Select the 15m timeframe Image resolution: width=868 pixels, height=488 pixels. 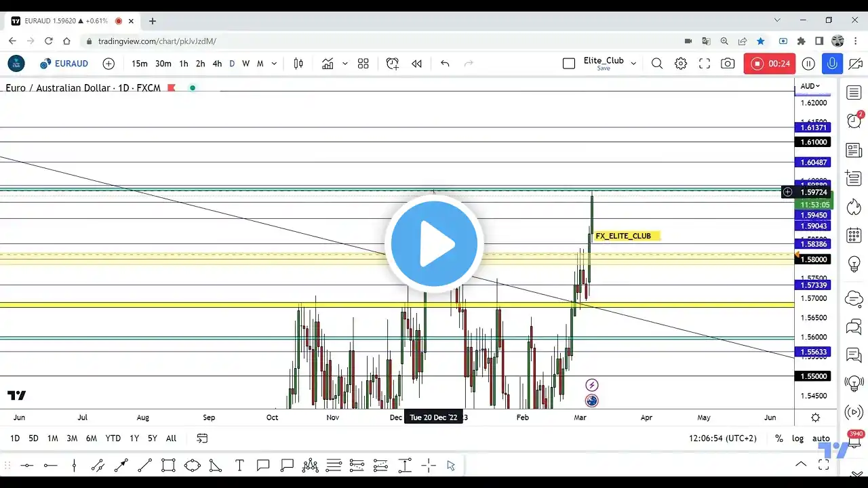pyautogui.click(x=139, y=64)
